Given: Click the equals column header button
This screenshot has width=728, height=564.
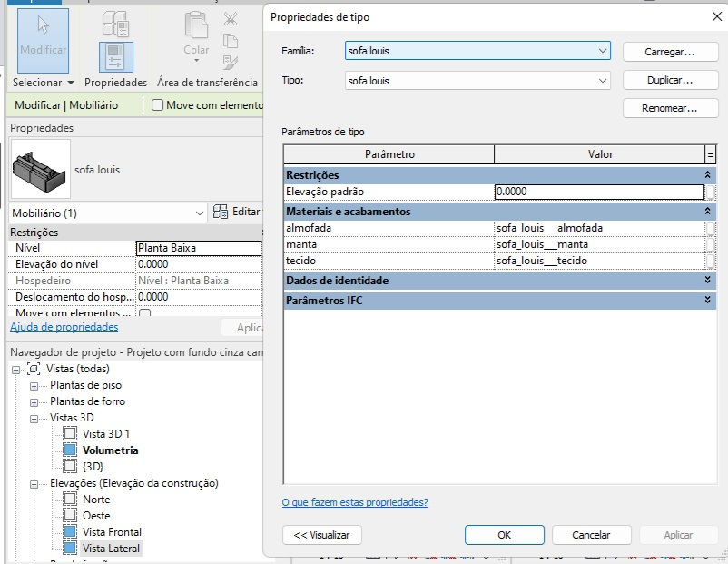Looking at the screenshot, I should pos(710,154).
